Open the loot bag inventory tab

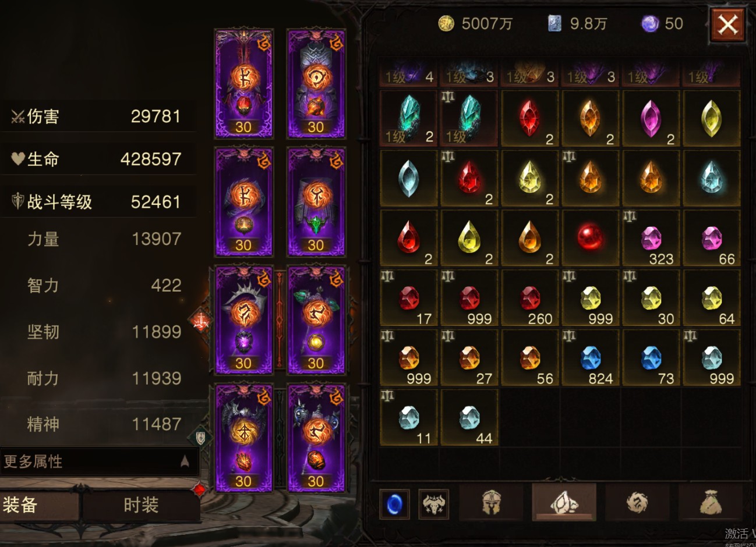click(711, 502)
